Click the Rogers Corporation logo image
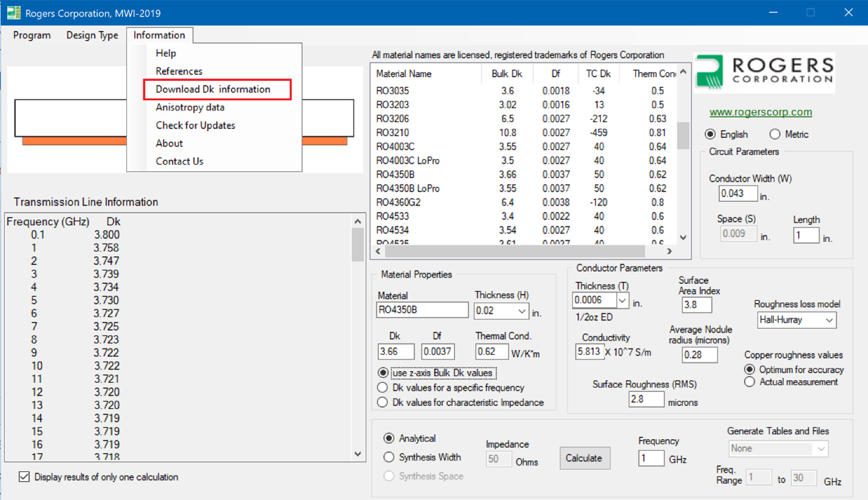 coord(764,73)
